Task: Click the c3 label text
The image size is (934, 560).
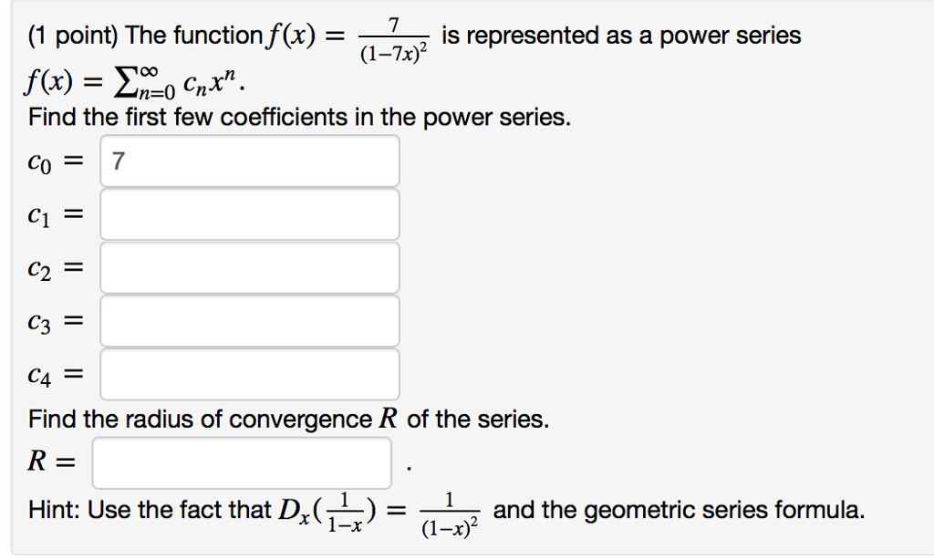Action: tap(46, 319)
